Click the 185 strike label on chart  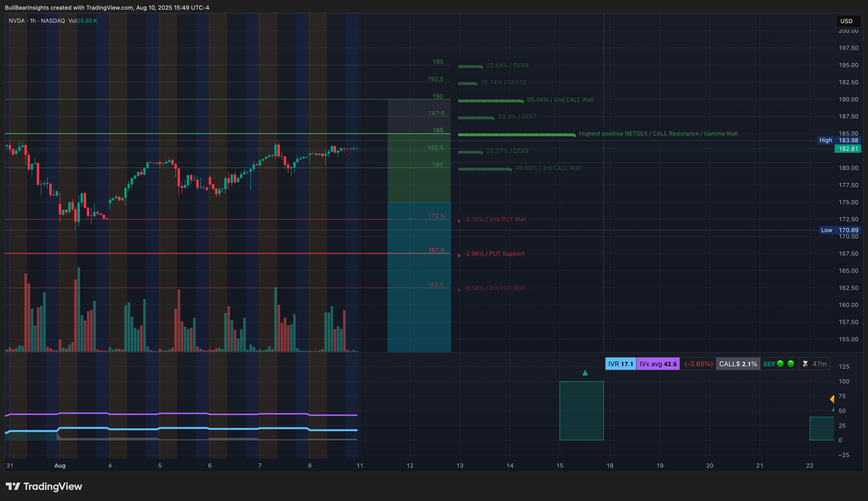438,130
